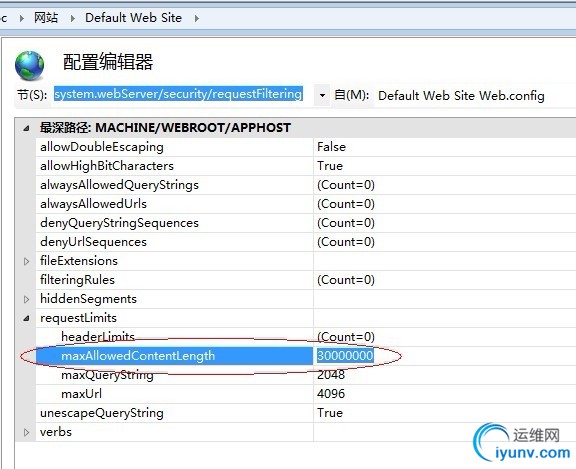Expand arrow after Default Web Site breadcrumb

point(197,18)
